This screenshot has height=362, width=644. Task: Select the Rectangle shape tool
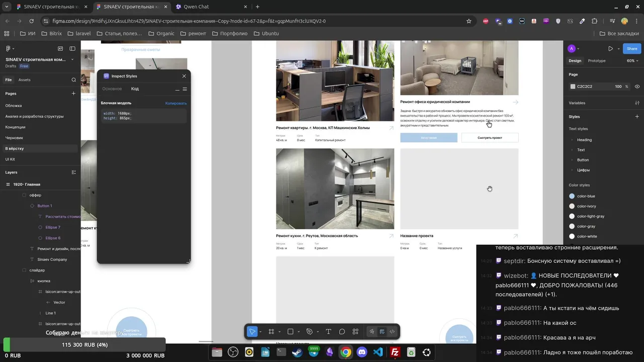click(290, 331)
